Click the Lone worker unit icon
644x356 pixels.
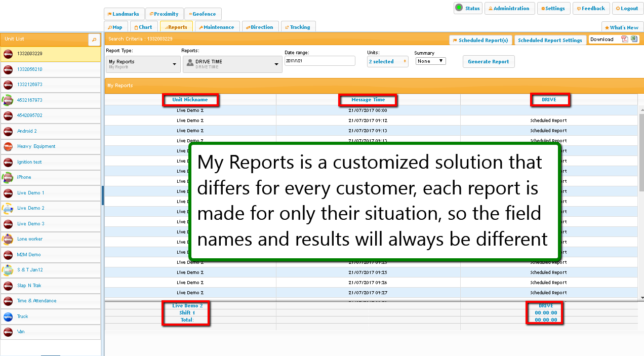[x=8, y=239]
